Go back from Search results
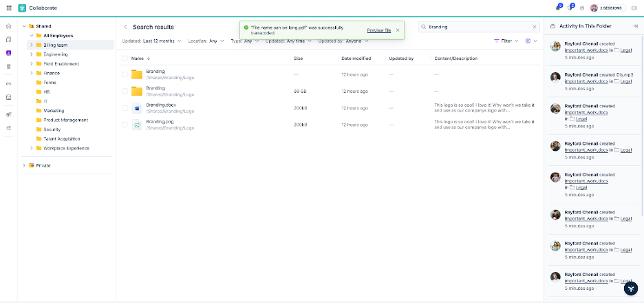Screen dimensions: 644x303 [x=125, y=27]
